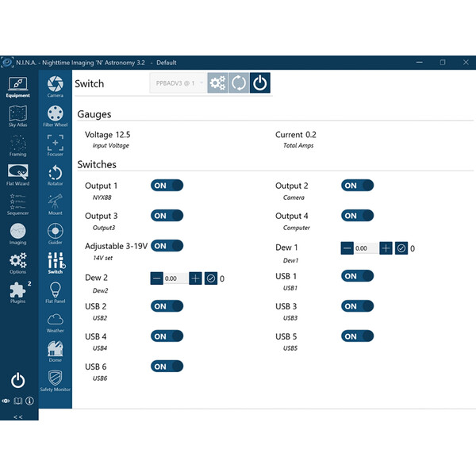Select the Focuser equipment tab
This screenshot has width=476, height=476.
point(56,146)
